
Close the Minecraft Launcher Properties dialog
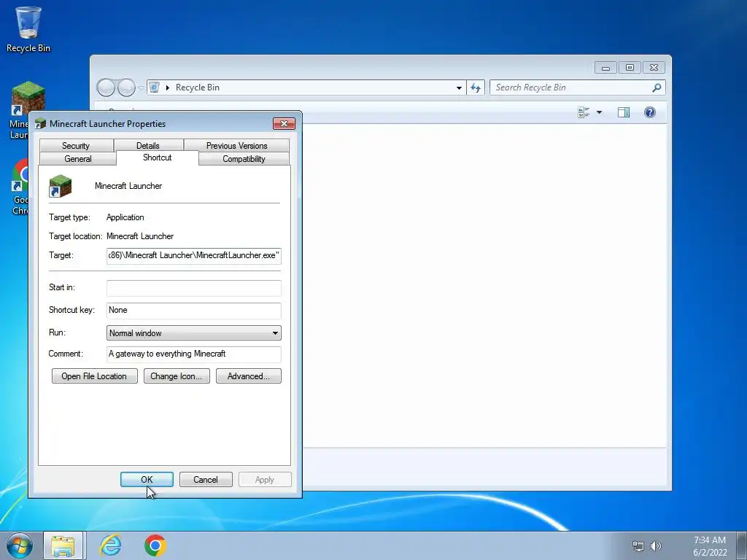tap(284, 124)
